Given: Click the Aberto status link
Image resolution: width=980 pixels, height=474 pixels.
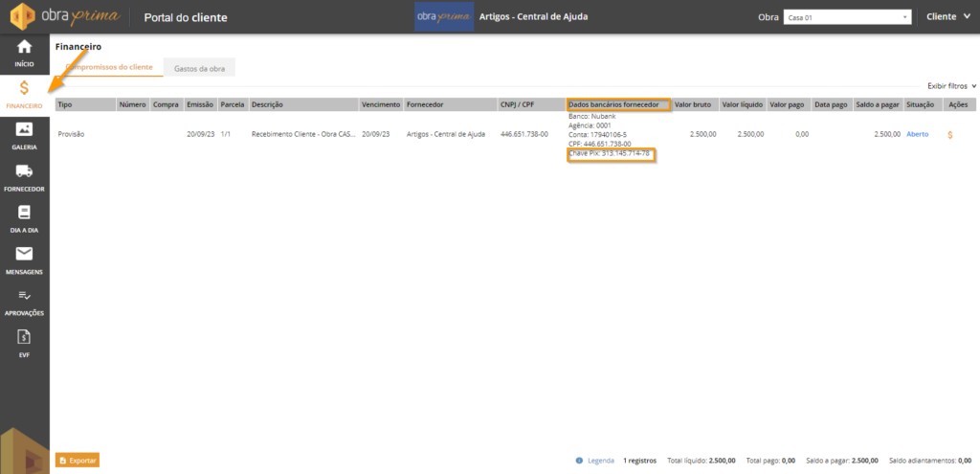Looking at the screenshot, I should pos(917,134).
